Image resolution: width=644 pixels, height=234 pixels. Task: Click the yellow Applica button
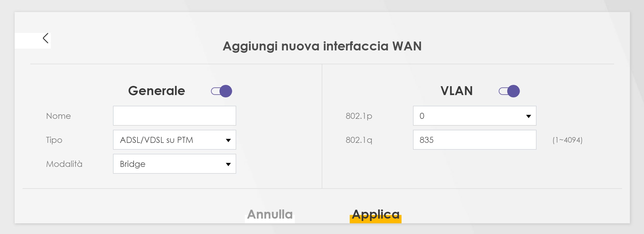pyautogui.click(x=375, y=215)
